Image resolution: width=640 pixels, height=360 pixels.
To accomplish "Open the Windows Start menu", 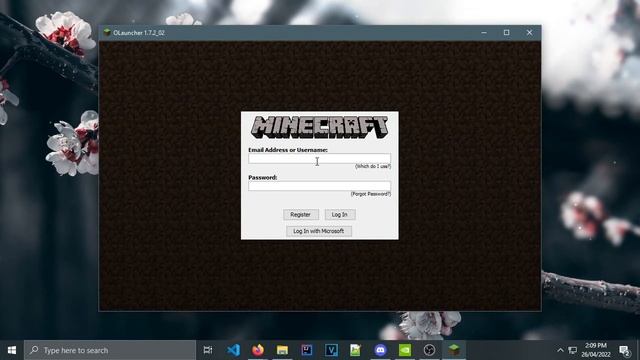I will pos(12,350).
